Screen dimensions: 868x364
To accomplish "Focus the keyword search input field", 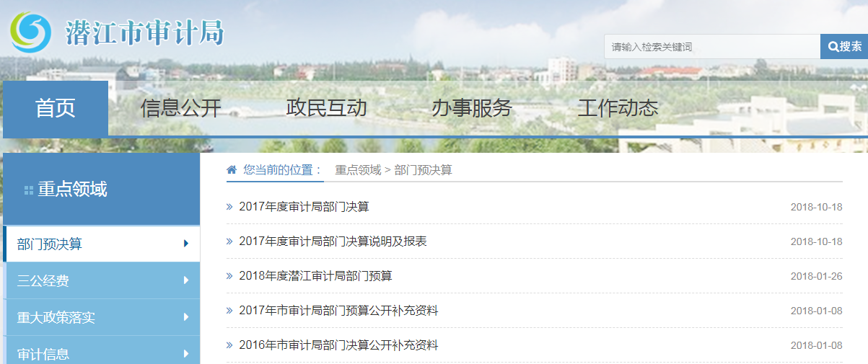I will [711, 47].
